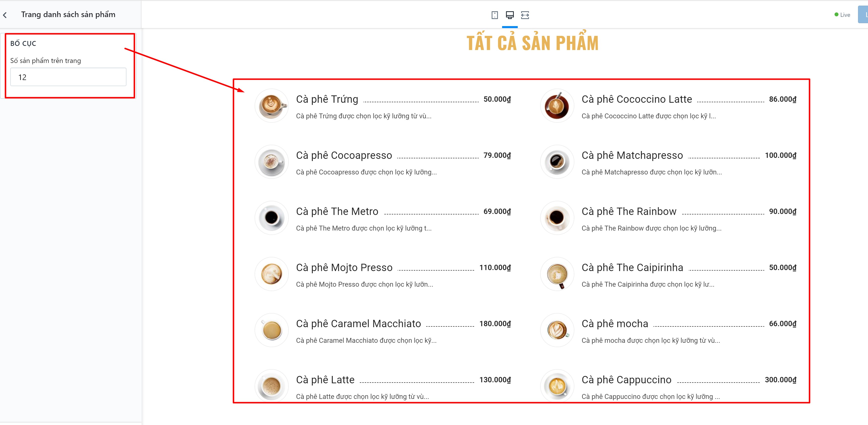
Task: Click the Cà phê Matchapresso product title
Action: point(632,155)
